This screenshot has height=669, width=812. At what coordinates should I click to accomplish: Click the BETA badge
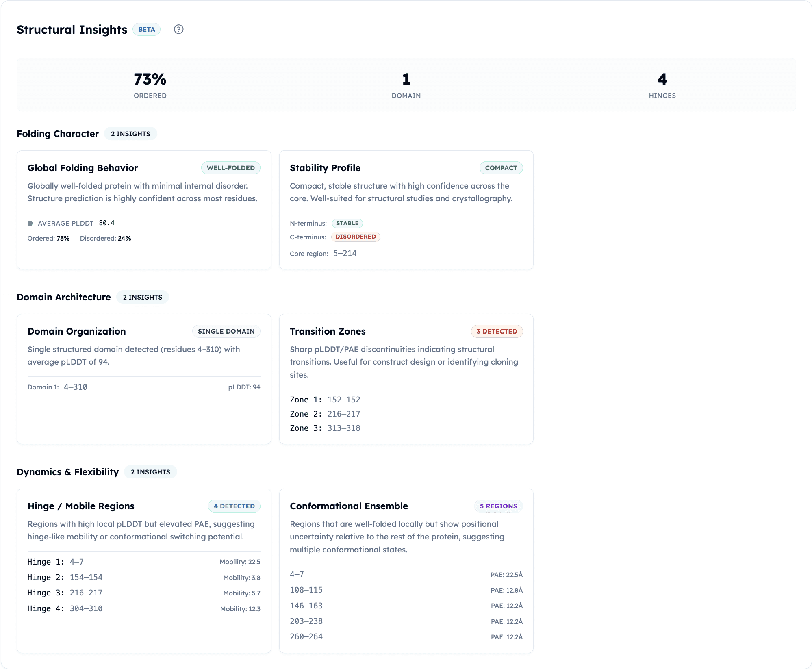click(x=146, y=29)
